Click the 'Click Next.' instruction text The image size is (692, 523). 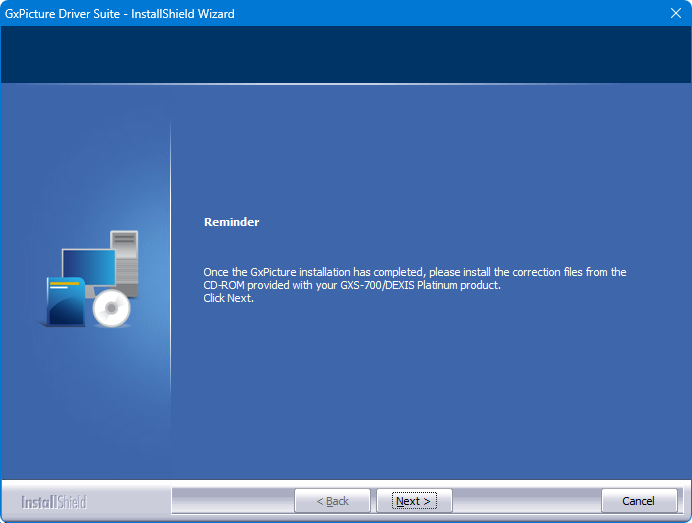tap(228, 298)
